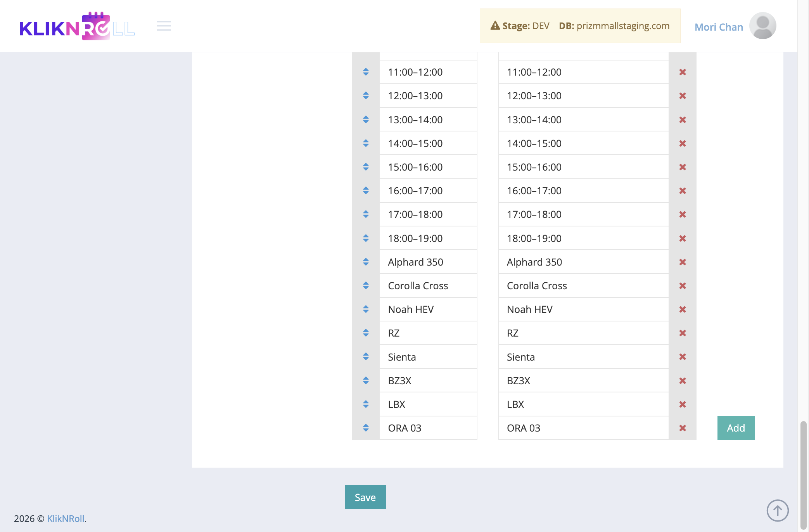Click the reorder handle for 13:00–14:00 row

tap(366, 120)
